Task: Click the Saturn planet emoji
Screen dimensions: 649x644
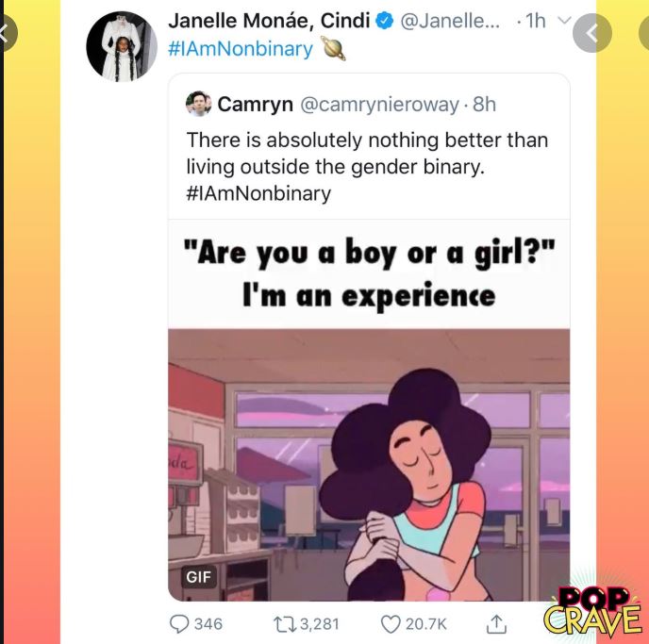Action: click(334, 49)
